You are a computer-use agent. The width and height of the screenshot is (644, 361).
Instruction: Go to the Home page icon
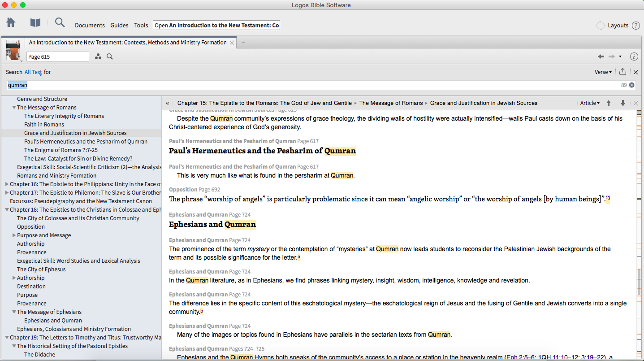11,22
